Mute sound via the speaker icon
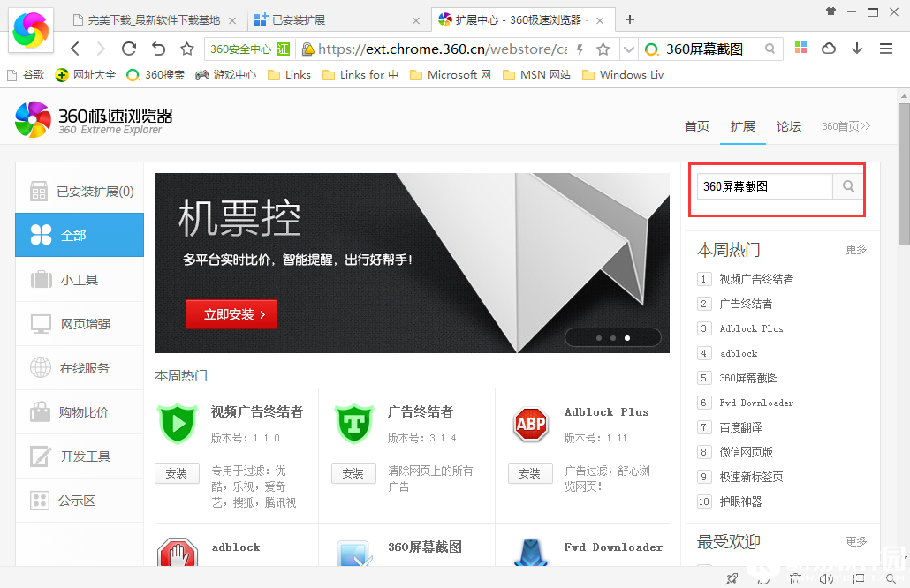Image resolution: width=910 pixels, height=588 pixels. (827, 578)
